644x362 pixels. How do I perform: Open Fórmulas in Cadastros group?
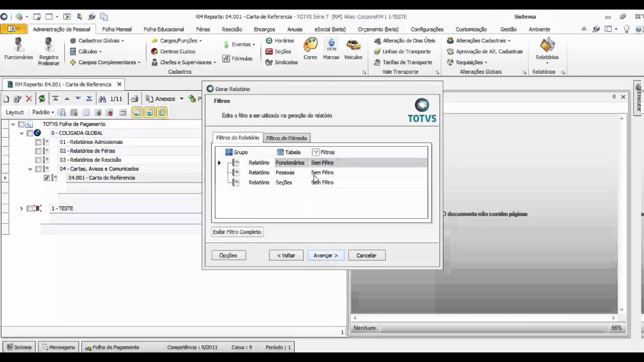(x=237, y=58)
